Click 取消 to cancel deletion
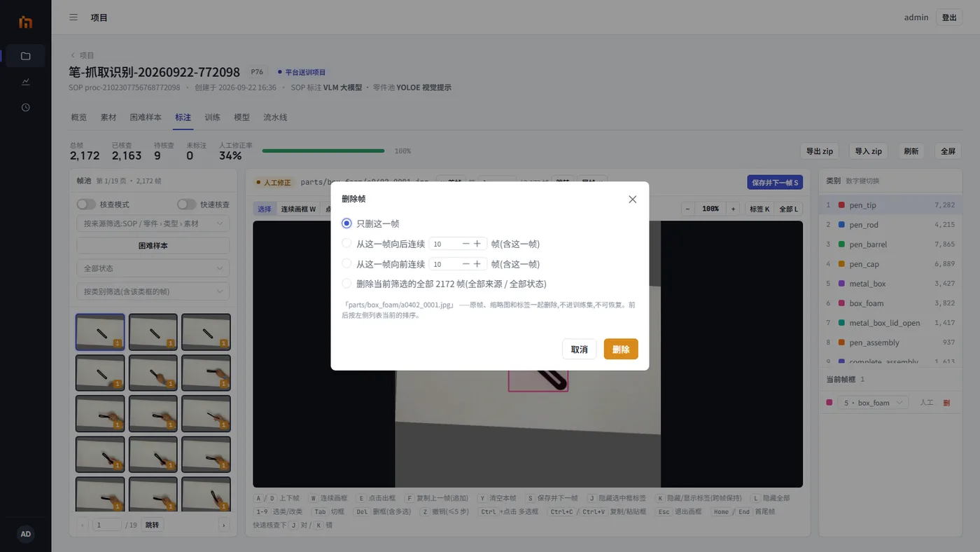Screen dimensions: 980x552 click(579, 349)
